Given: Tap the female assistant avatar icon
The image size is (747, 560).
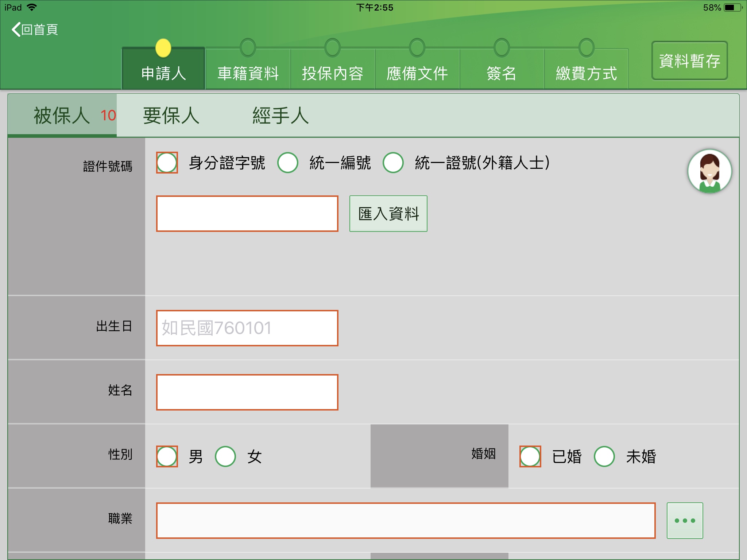Looking at the screenshot, I should [709, 171].
